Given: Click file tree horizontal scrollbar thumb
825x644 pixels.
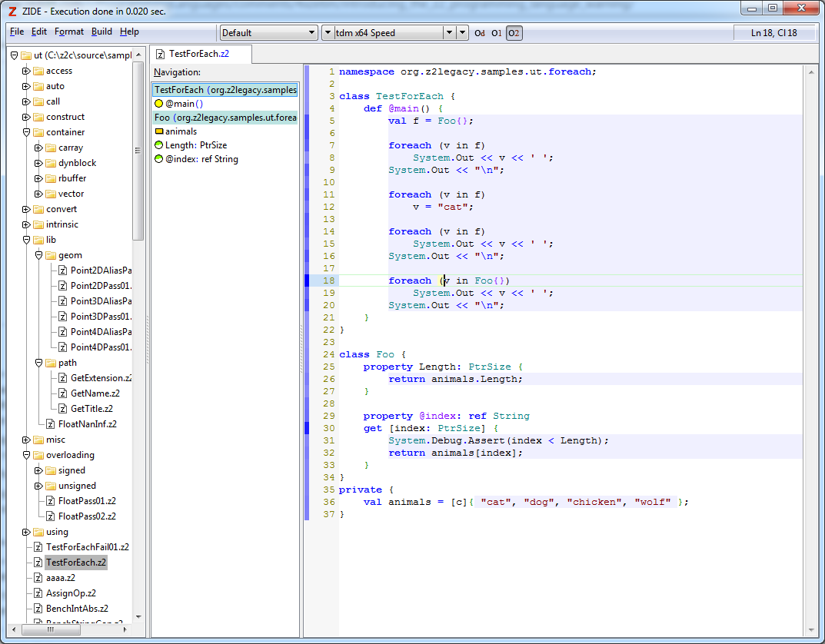Looking at the screenshot, I should tap(50, 629).
